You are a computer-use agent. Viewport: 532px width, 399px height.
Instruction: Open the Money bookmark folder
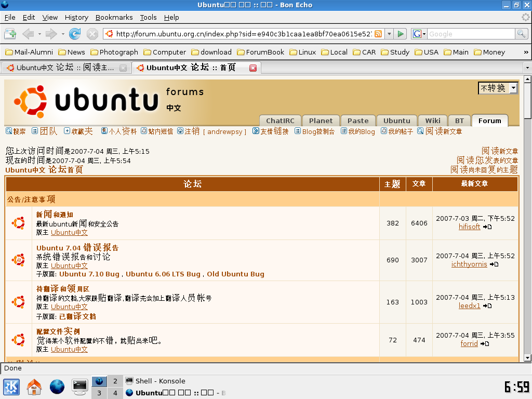pyautogui.click(x=489, y=52)
